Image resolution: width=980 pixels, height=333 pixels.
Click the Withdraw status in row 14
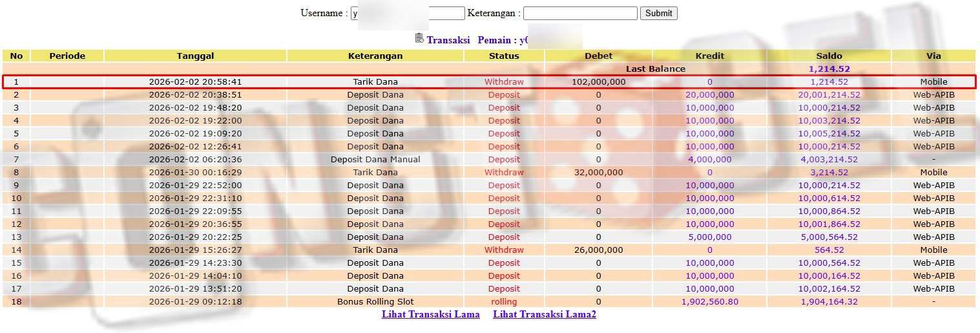pyautogui.click(x=504, y=250)
